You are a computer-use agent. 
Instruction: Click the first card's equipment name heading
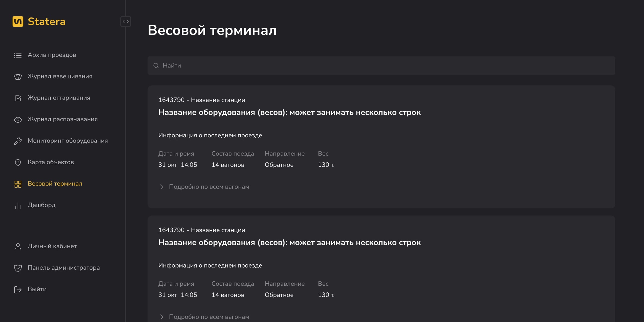(x=290, y=112)
